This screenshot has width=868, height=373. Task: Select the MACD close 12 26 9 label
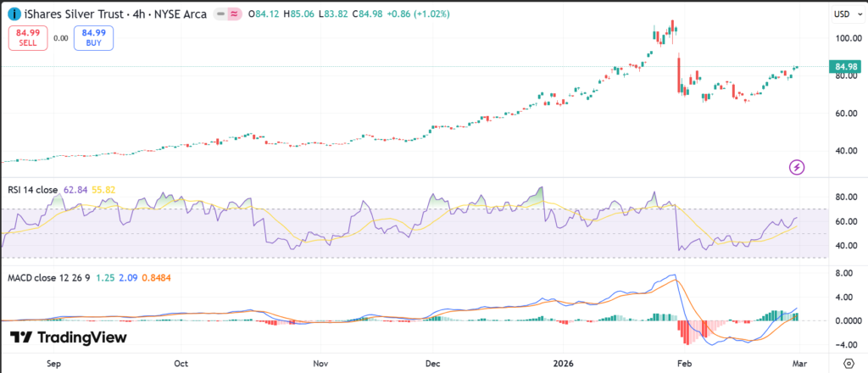pyautogui.click(x=47, y=277)
